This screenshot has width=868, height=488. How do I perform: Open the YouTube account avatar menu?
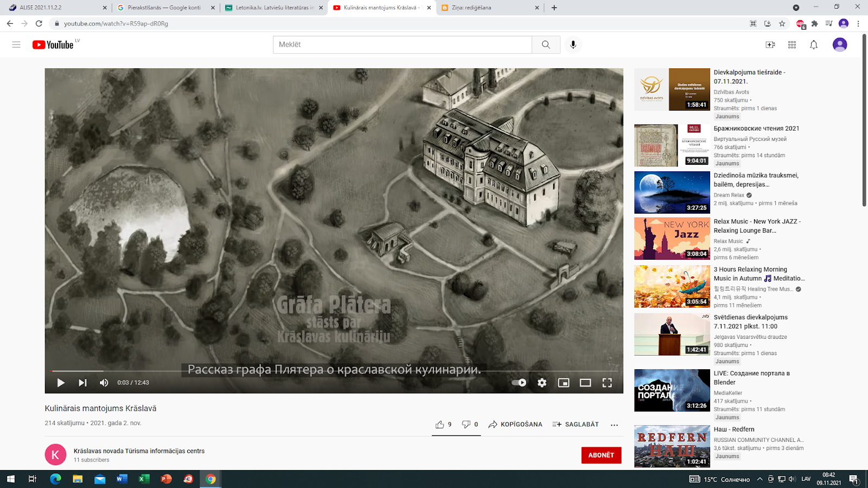[840, 44]
